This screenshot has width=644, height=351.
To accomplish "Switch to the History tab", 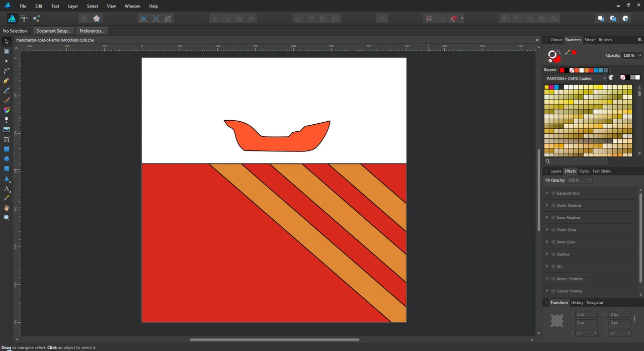I will tap(577, 302).
